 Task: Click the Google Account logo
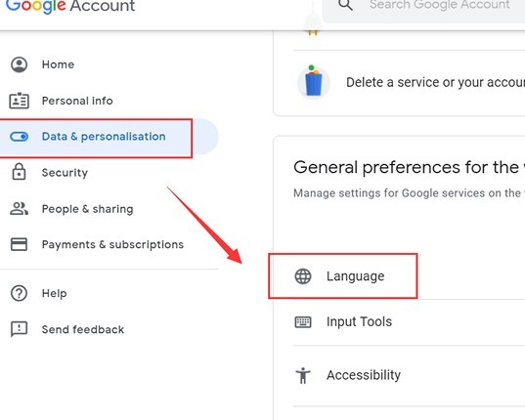(x=70, y=7)
